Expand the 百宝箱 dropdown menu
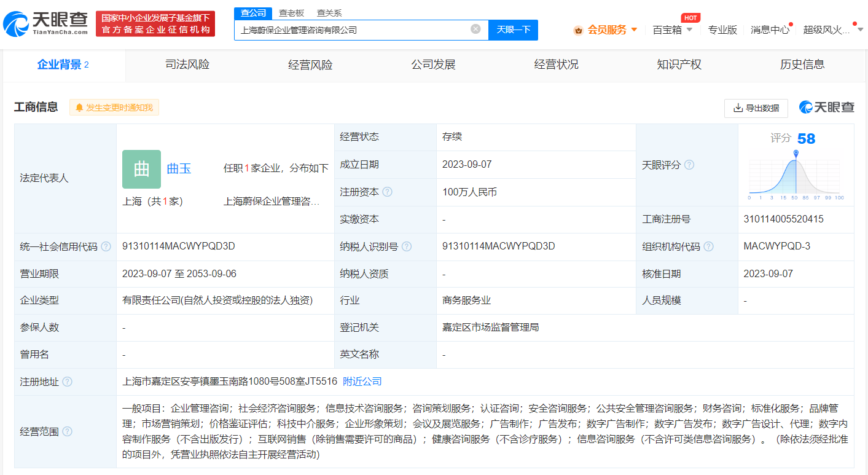Screen dimensions: 868x475 672,29
